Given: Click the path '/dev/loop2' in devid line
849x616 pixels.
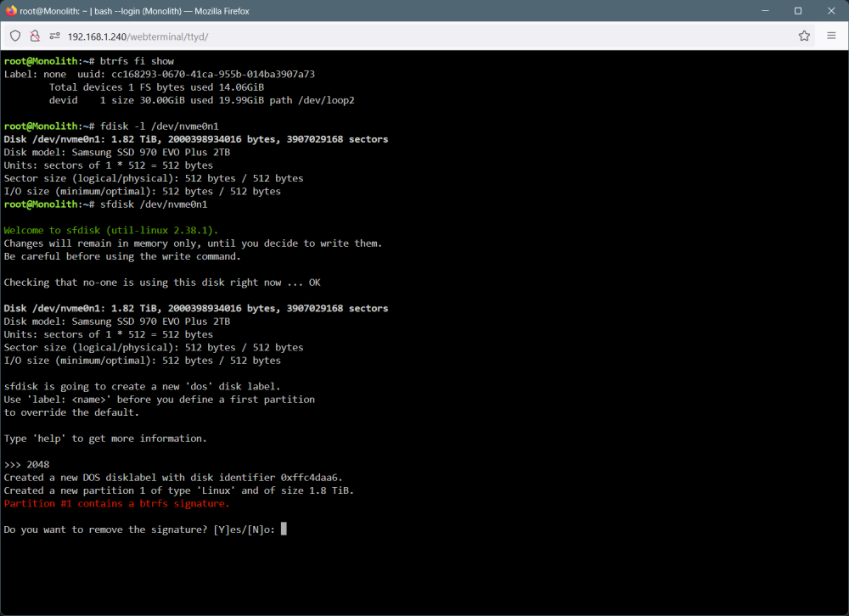Looking at the screenshot, I should tap(326, 100).
